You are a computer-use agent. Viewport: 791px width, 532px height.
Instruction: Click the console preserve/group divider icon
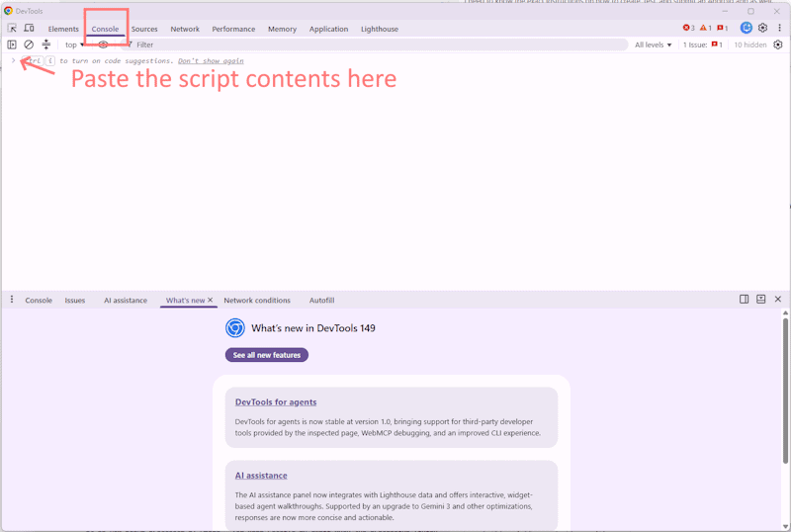coord(45,44)
